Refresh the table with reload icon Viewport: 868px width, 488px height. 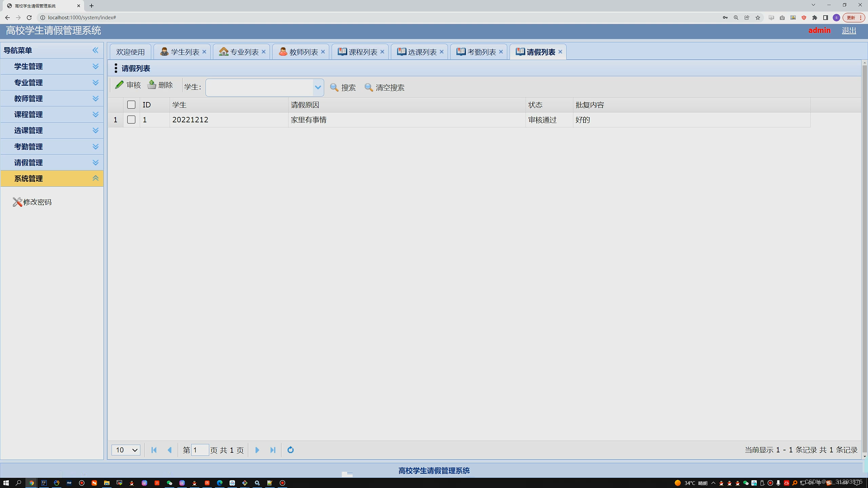[291, 450]
